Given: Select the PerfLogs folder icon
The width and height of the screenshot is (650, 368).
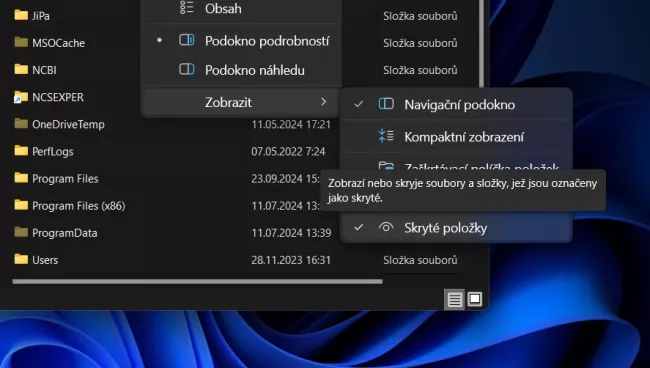Looking at the screenshot, I should [x=21, y=150].
